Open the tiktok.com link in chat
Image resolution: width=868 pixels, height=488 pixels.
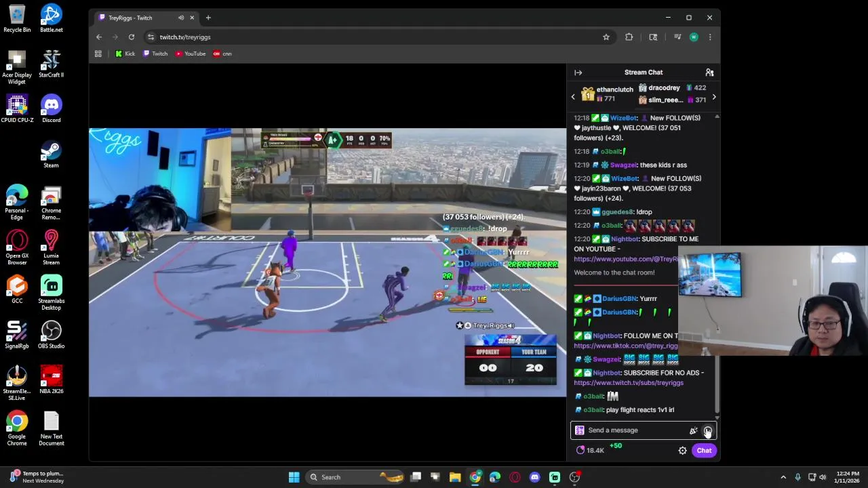[x=626, y=346]
